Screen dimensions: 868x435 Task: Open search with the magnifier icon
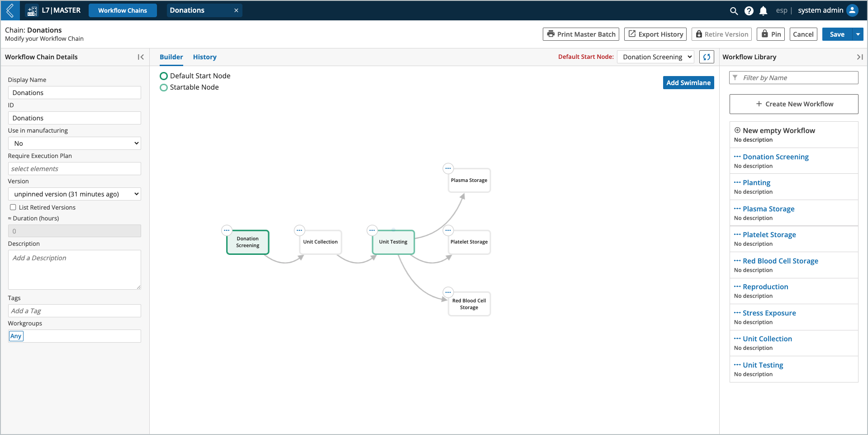[734, 11]
